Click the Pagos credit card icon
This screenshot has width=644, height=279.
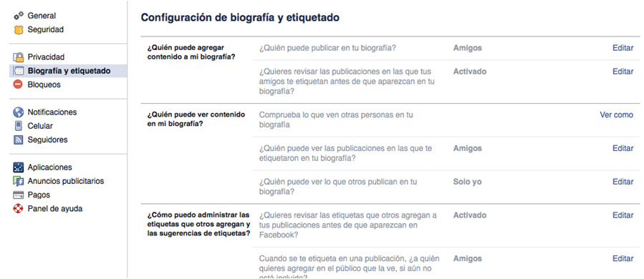(19, 195)
